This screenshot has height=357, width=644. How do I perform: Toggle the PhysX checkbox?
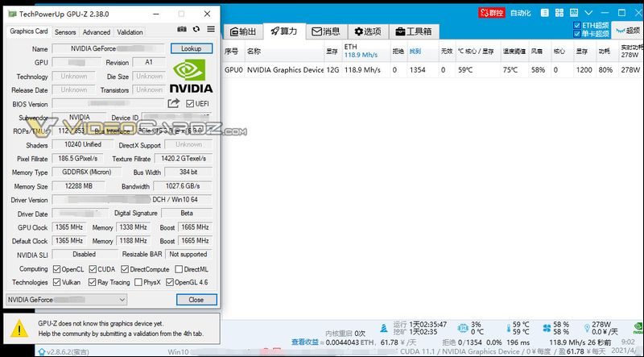point(138,282)
